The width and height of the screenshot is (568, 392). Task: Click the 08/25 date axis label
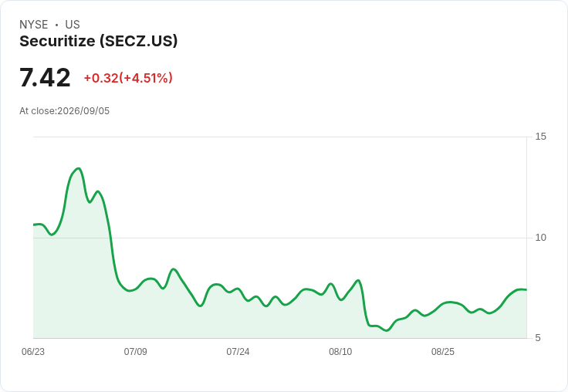(443, 352)
